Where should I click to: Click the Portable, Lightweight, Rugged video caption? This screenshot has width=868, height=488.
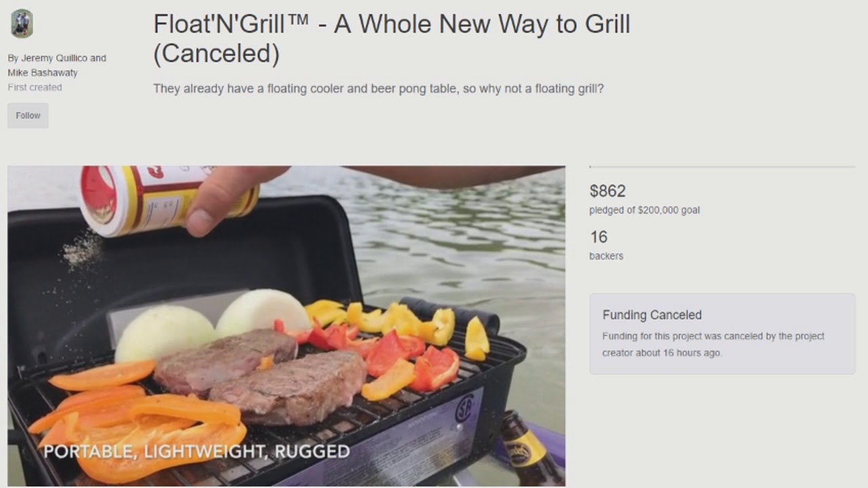click(197, 451)
